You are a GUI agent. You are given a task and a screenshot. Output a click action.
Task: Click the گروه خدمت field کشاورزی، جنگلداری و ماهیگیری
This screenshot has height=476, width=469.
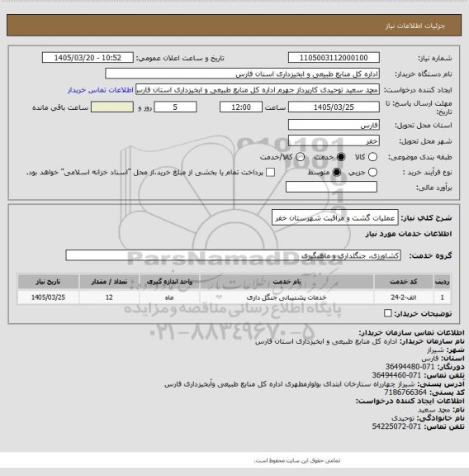(x=233, y=255)
